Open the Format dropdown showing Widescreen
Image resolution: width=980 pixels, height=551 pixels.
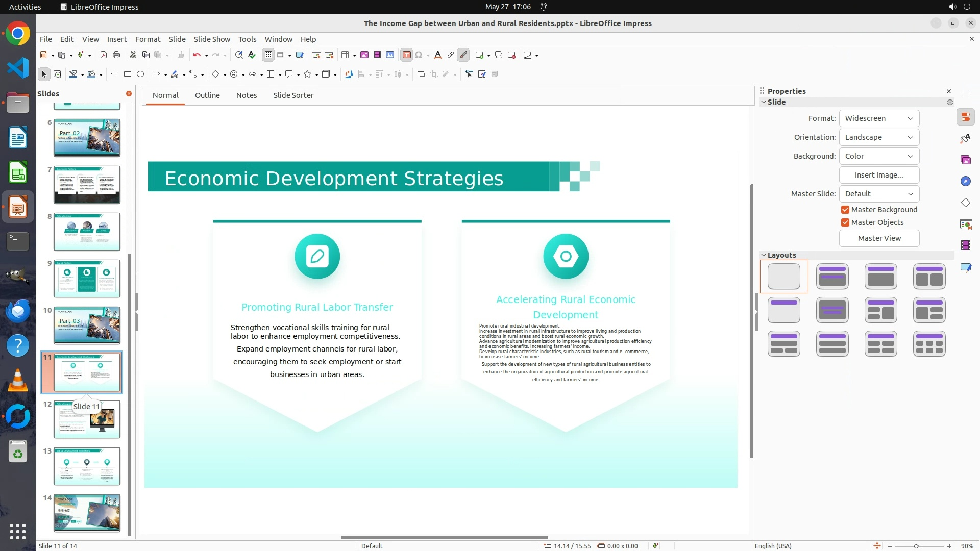click(x=878, y=118)
